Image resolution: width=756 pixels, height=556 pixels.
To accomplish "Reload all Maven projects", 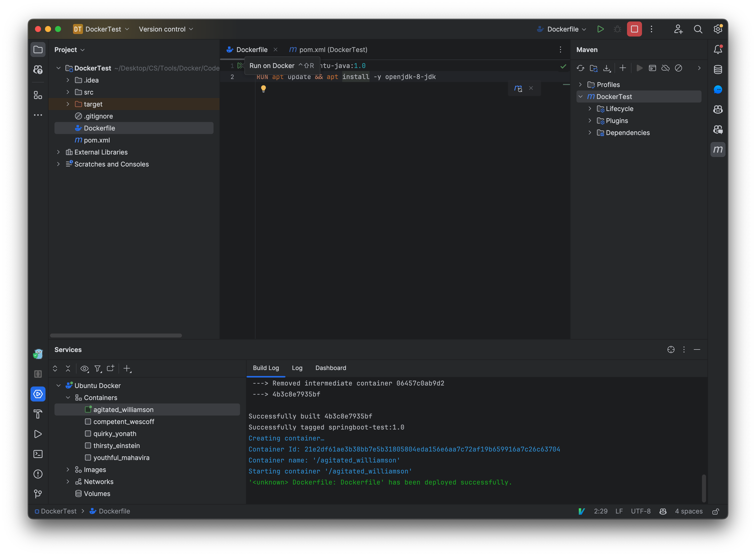I will pyautogui.click(x=580, y=68).
